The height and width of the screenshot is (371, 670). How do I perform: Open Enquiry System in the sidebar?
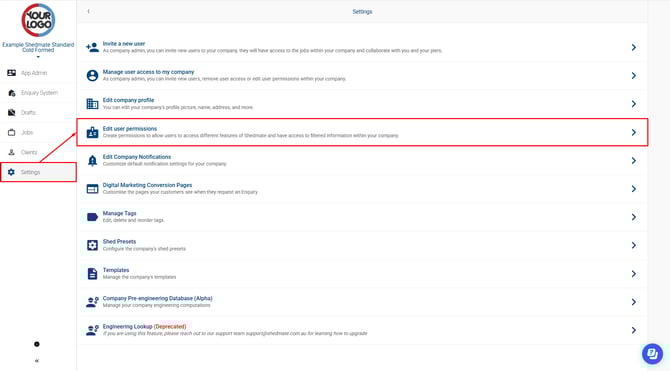[38, 93]
